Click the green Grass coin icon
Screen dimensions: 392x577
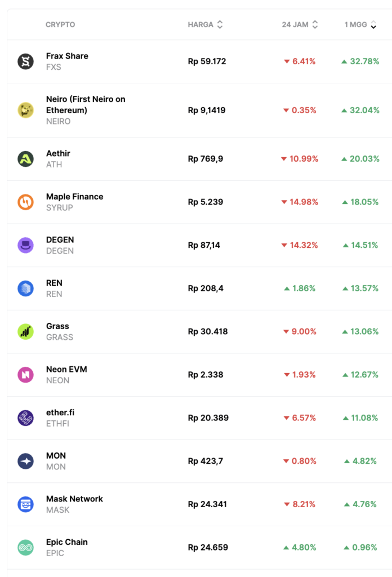[x=26, y=331]
